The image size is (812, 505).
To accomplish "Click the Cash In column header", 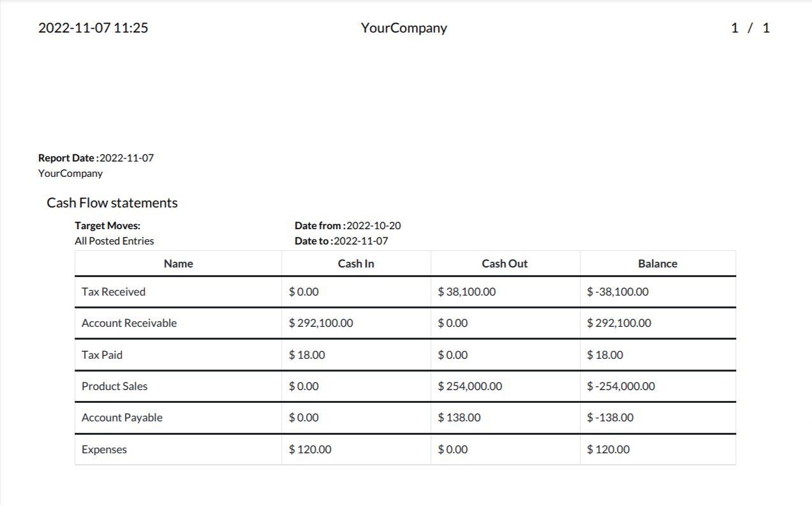I will 356,264.
